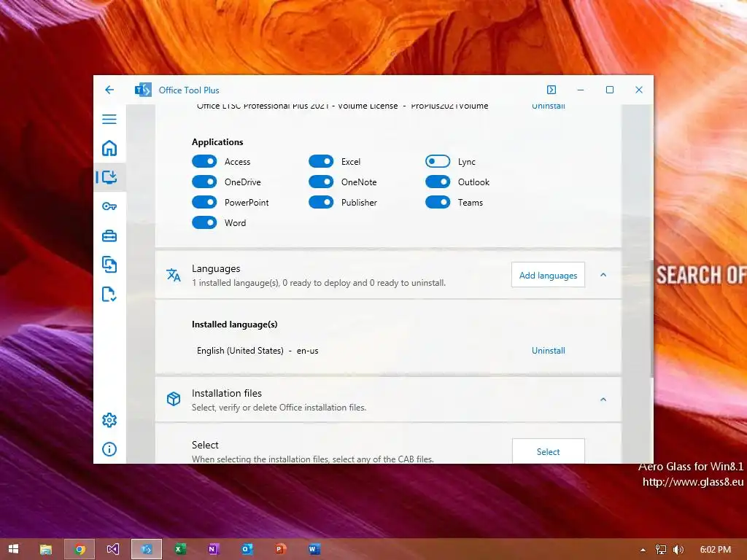Click the 'Installed language(s)' heading
Screen dimensions: 747x560
pyautogui.click(x=234, y=324)
